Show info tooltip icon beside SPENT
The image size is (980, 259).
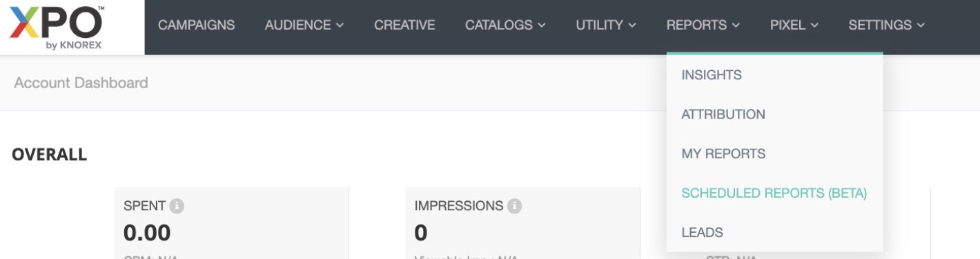click(177, 206)
